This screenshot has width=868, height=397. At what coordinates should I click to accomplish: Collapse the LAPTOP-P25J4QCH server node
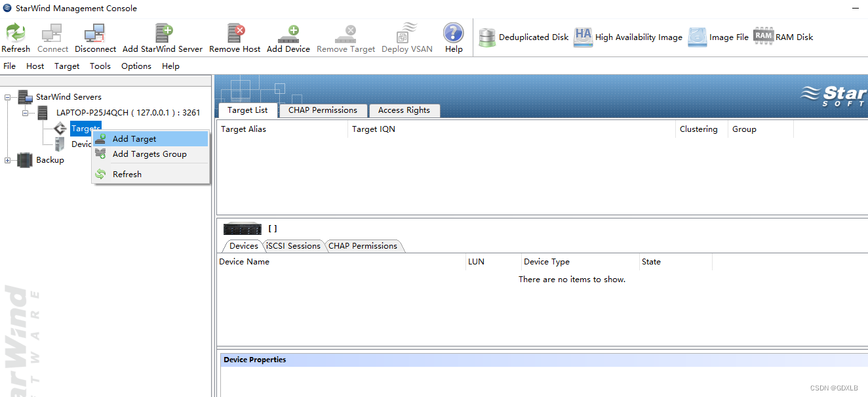pyautogui.click(x=25, y=113)
